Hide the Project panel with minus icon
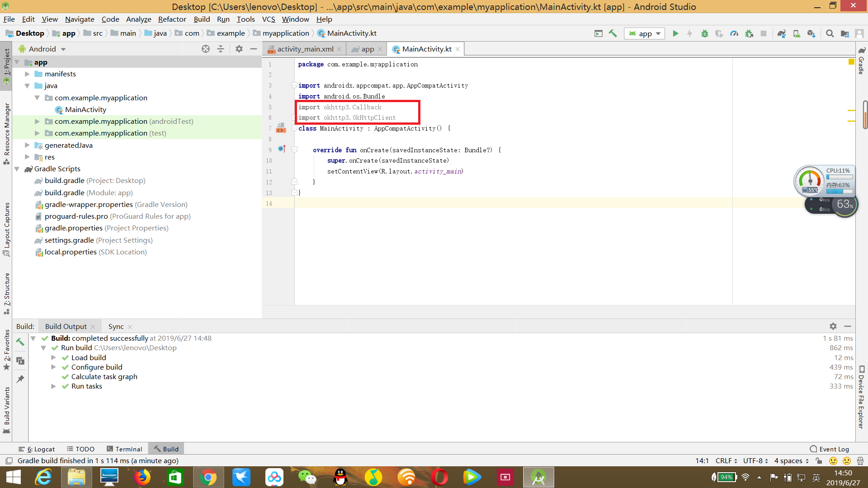Image resolution: width=868 pixels, height=488 pixels. click(x=254, y=49)
